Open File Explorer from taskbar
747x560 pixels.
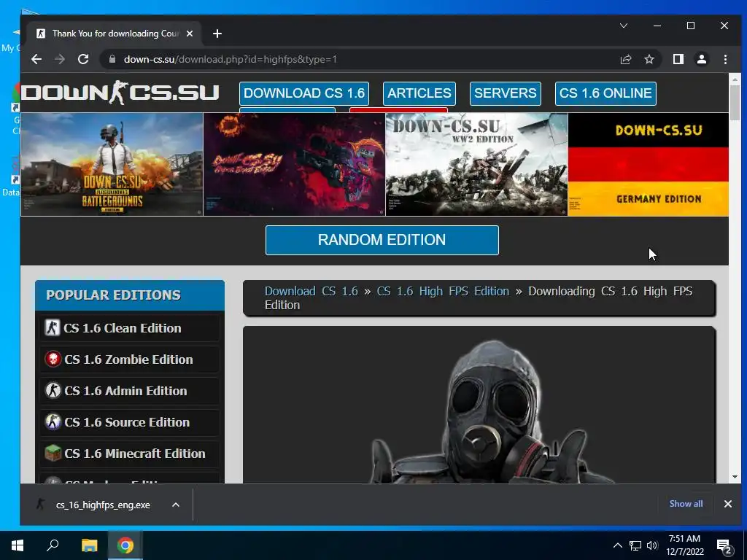(89, 545)
